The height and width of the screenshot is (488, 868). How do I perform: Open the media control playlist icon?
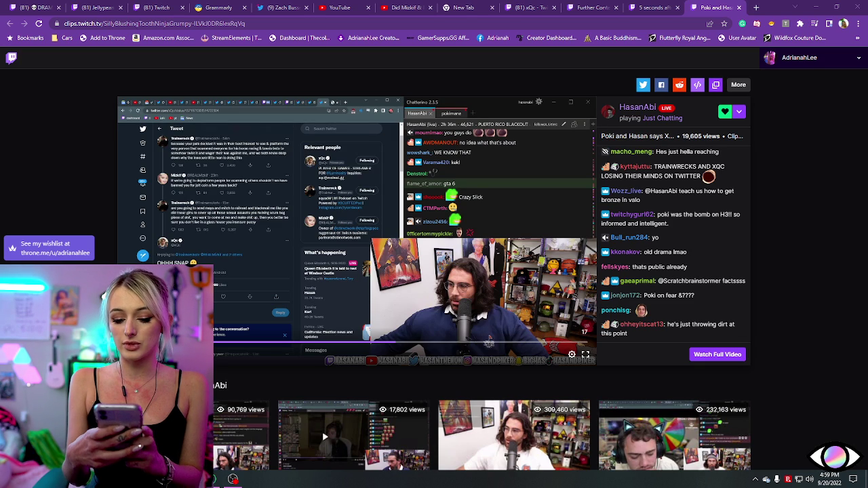[x=814, y=23]
